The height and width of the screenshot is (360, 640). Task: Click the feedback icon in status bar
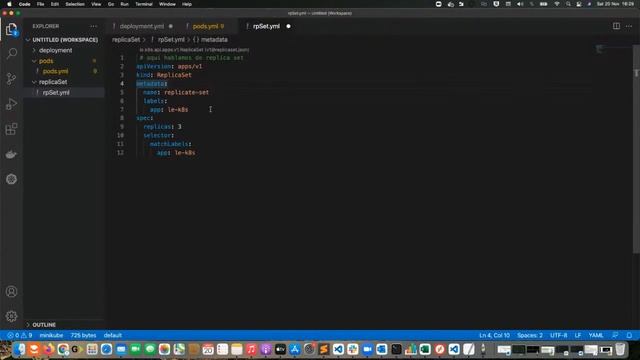tap(615, 335)
